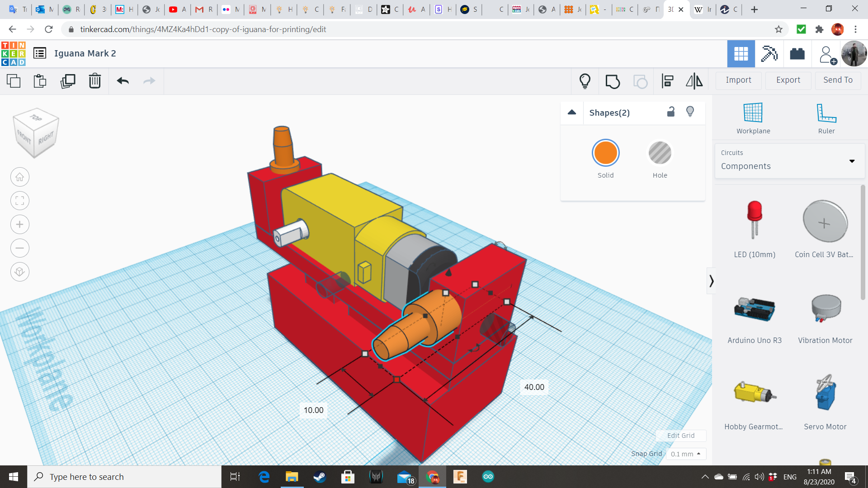Switch to Blocks view tab
Screen dimensions: 868x488
pyautogui.click(x=769, y=54)
